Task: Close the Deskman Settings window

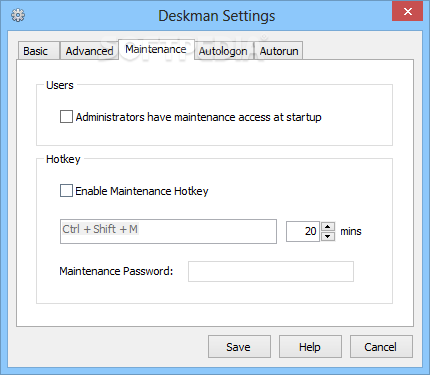Action: click(407, 12)
